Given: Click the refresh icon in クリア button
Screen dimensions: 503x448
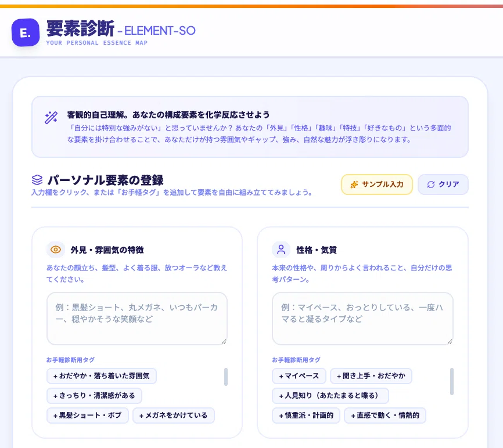Looking at the screenshot, I should pyautogui.click(x=431, y=185).
